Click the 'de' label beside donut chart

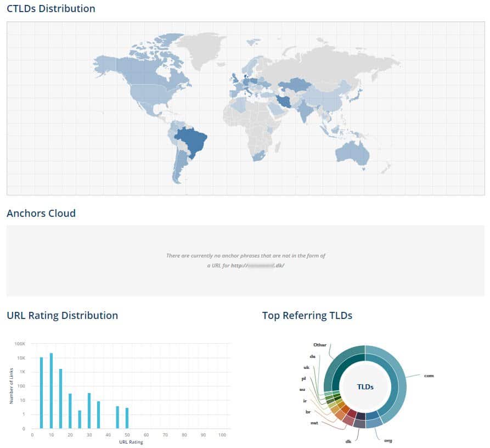[x=313, y=356]
